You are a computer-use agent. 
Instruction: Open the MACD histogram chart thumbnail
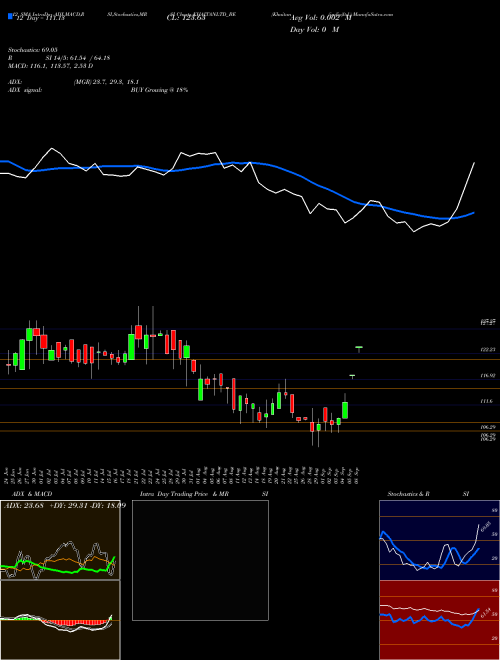60,620
